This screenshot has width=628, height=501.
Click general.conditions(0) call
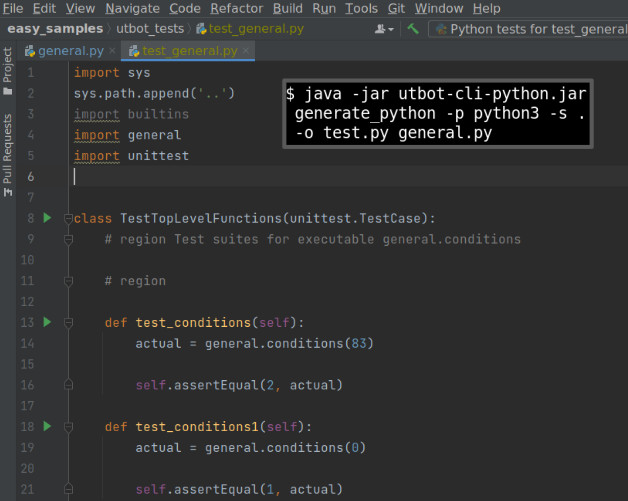click(285, 447)
